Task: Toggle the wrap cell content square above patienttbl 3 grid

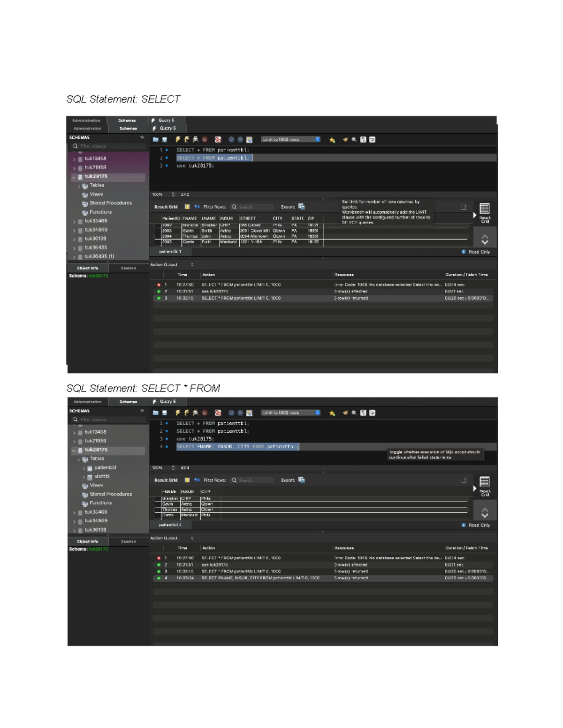Action: tap(464, 480)
